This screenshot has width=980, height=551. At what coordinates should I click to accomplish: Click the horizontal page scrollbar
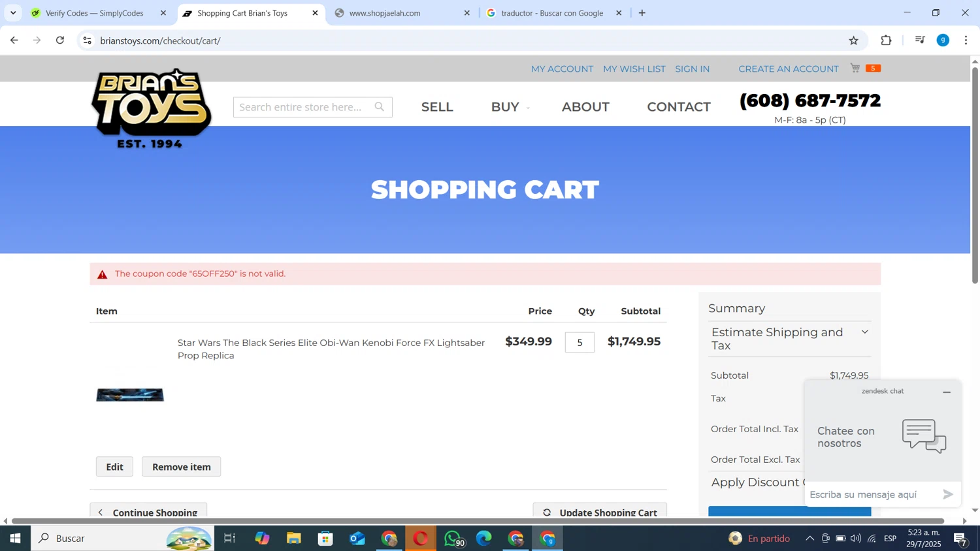(478, 521)
